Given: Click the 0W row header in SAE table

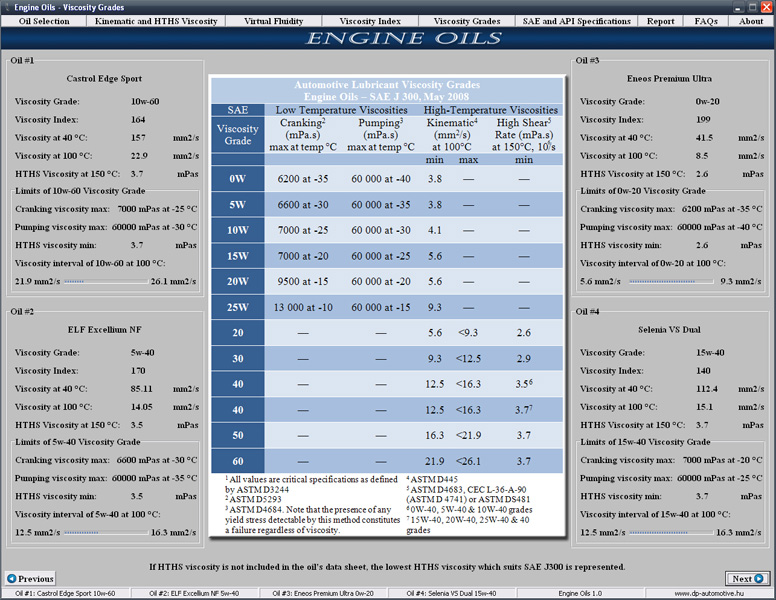Looking at the screenshot, I should tap(238, 179).
